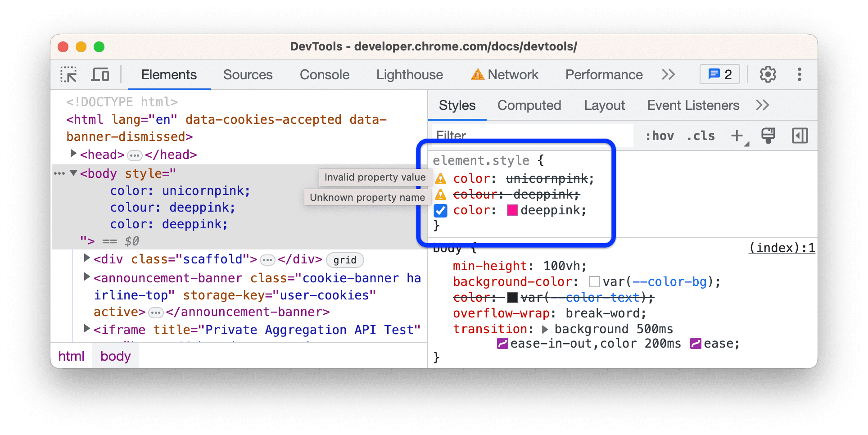Switch to the Computed tab
Viewport: 868px width, 435px height.
[x=529, y=105]
